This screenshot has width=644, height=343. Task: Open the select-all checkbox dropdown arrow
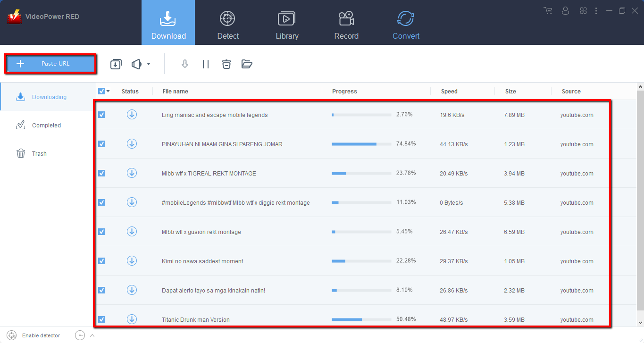[x=109, y=92]
